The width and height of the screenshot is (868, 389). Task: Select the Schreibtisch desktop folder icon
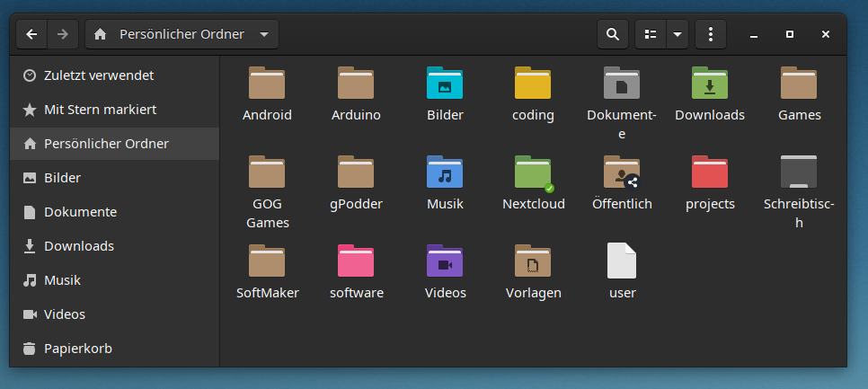point(799,172)
